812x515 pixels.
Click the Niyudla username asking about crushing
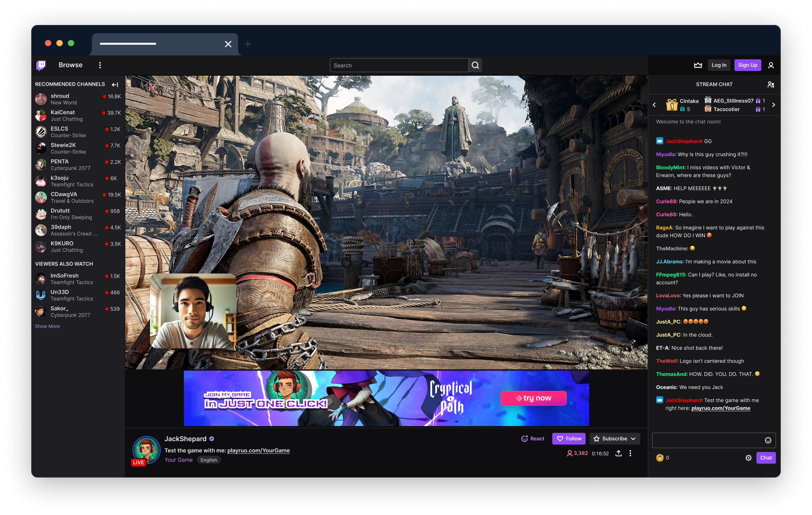[665, 154]
